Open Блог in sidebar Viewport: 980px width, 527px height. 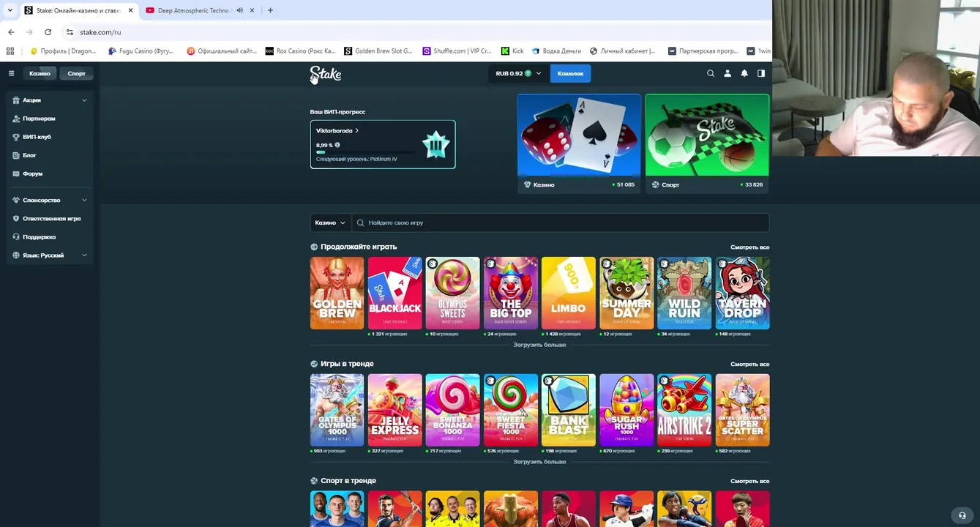(x=29, y=155)
